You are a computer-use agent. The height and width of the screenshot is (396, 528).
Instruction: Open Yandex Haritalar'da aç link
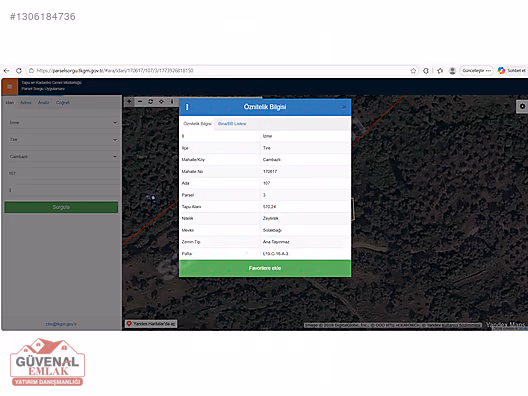coord(151,324)
